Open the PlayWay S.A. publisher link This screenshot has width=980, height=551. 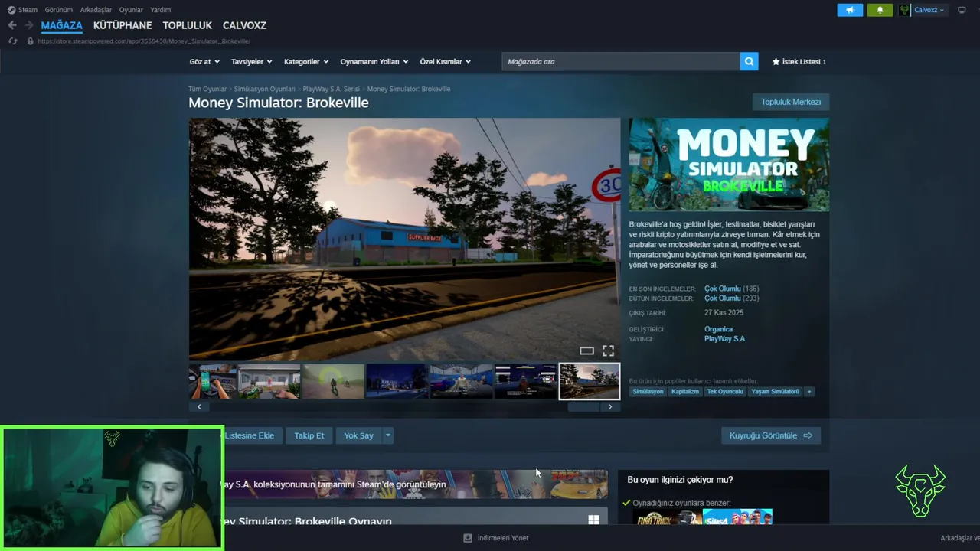click(725, 338)
